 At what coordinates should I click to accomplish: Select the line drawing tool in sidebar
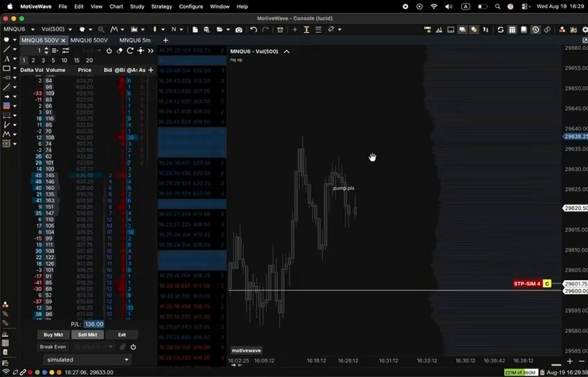click(6, 49)
